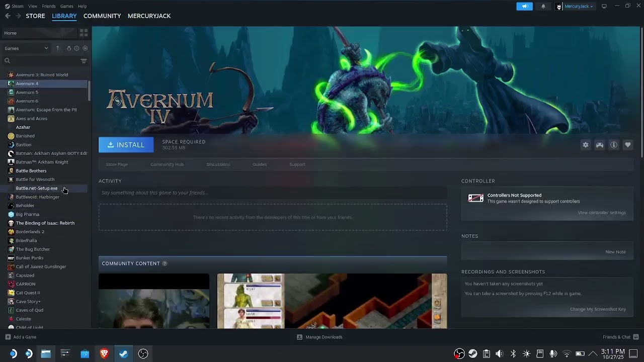Toggle the recent activity clock filter

point(76,48)
